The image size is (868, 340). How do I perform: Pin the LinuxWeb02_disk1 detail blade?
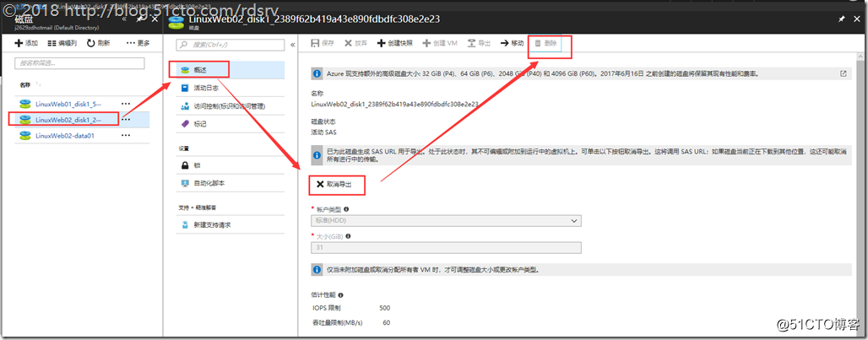842,19
